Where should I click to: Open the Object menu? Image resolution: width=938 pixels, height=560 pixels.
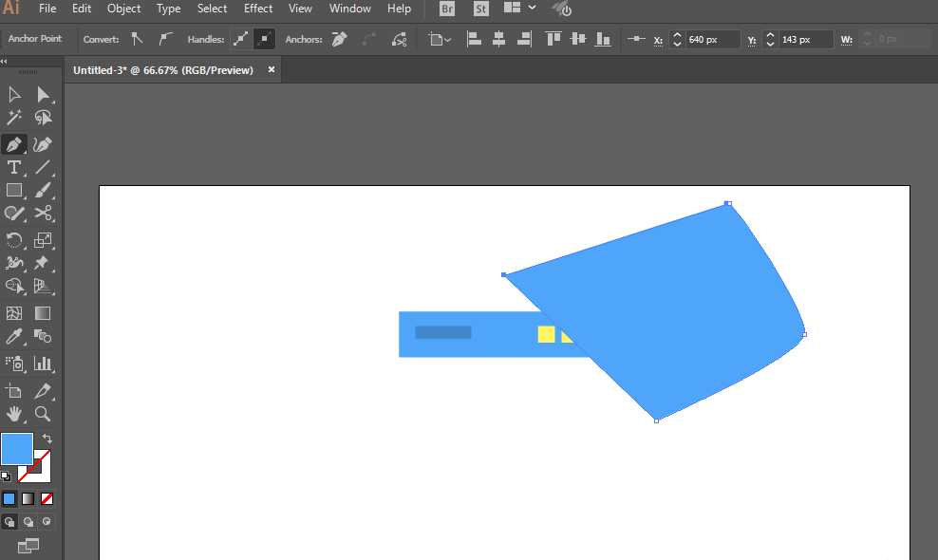[x=123, y=9]
